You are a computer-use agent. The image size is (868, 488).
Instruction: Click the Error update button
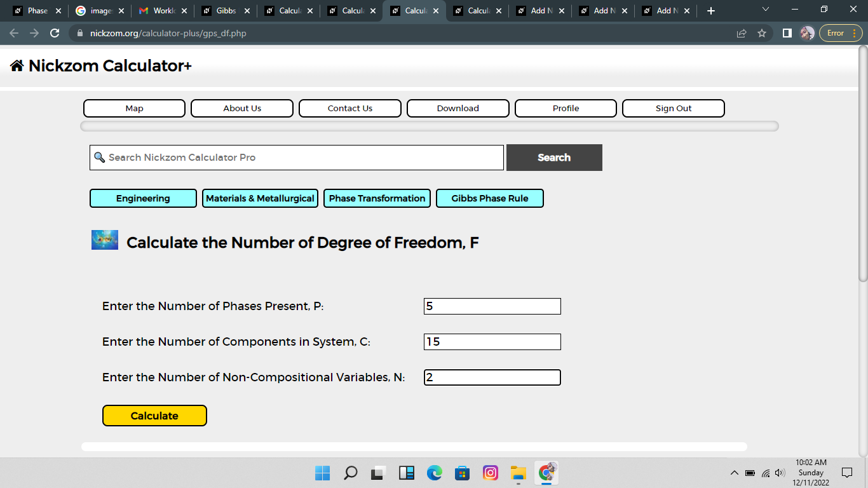[x=841, y=33]
